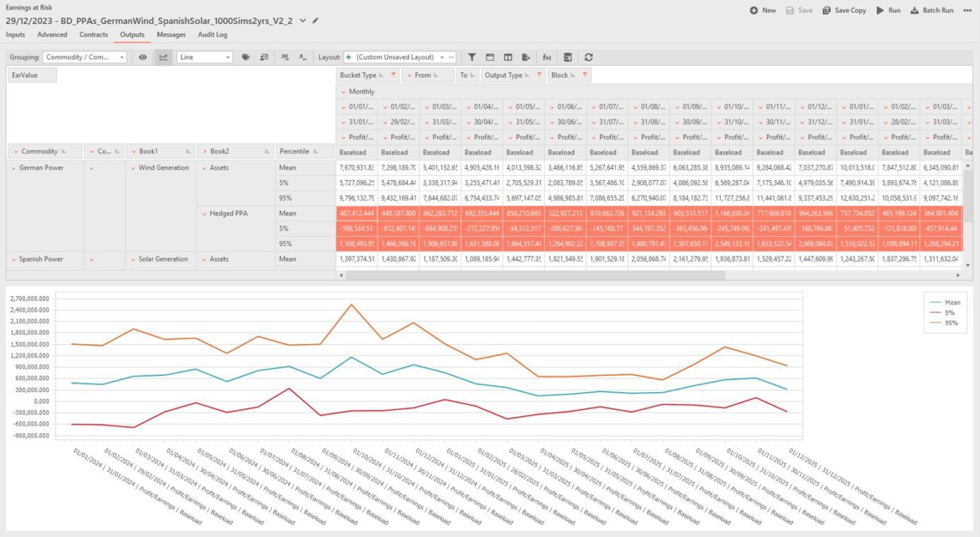Click the increase decimal places icon
The height and width of the screenshot is (537, 980).
[x=285, y=57]
